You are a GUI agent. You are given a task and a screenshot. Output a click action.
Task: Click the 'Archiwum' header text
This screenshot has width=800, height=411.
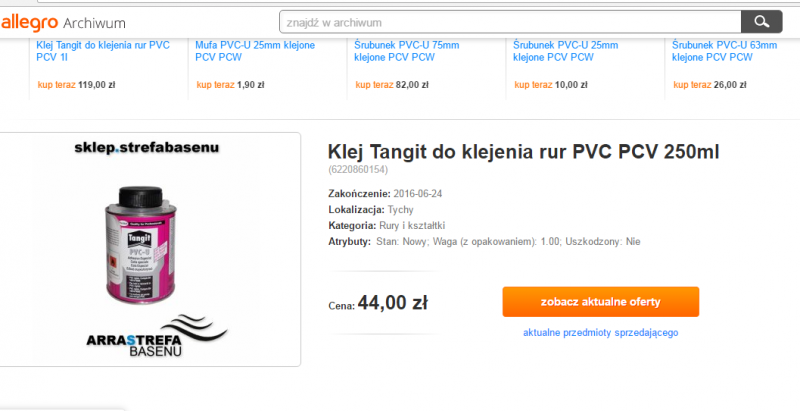tap(94, 23)
